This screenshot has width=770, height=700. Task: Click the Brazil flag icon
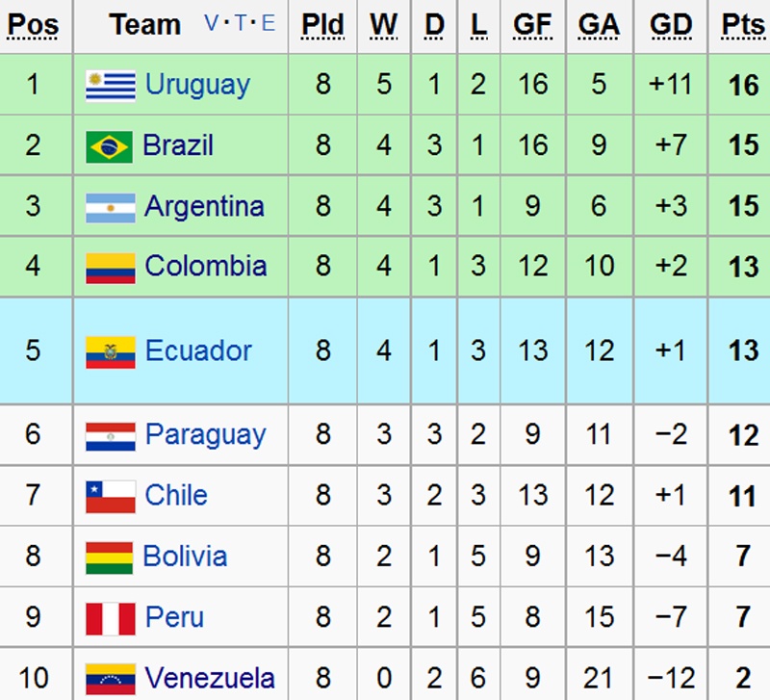click(x=109, y=146)
